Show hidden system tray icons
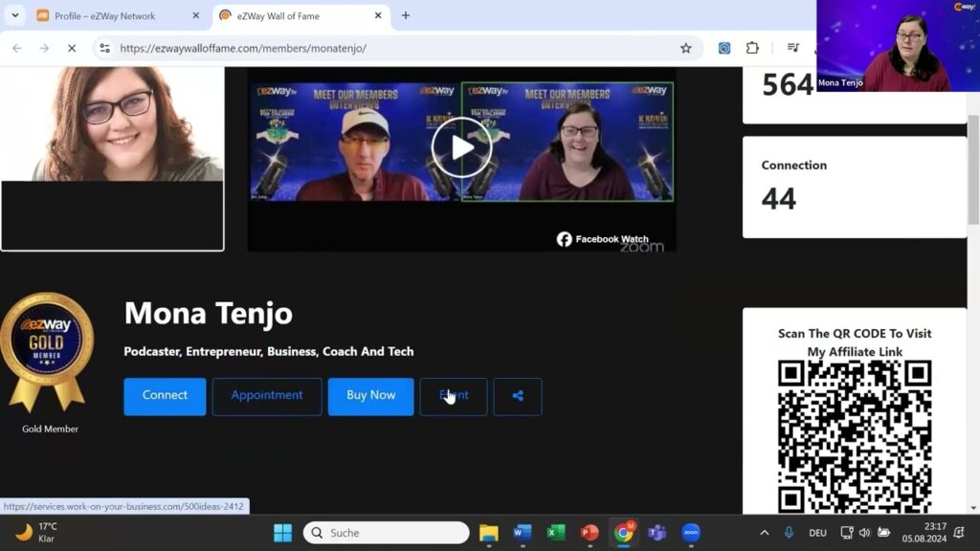The height and width of the screenshot is (551, 980). [764, 533]
